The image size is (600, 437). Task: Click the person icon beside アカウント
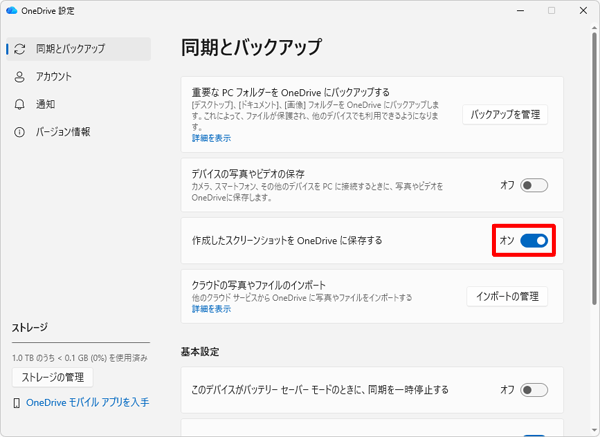coord(20,77)
